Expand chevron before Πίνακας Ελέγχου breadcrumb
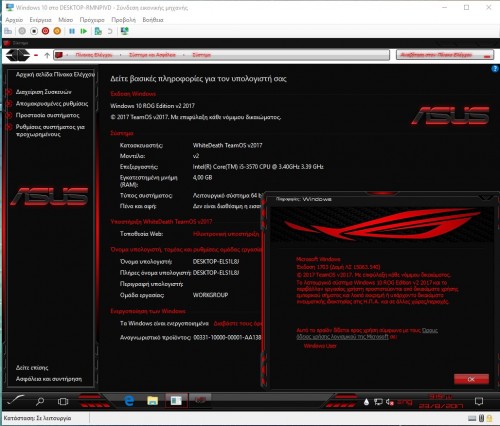The image size is (500, 426). point(68,55)
